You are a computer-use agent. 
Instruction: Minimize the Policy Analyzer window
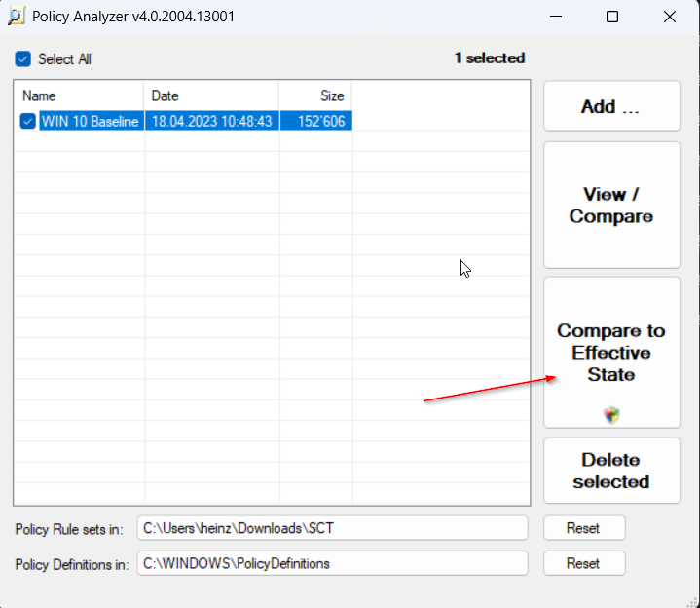[556, 17]
